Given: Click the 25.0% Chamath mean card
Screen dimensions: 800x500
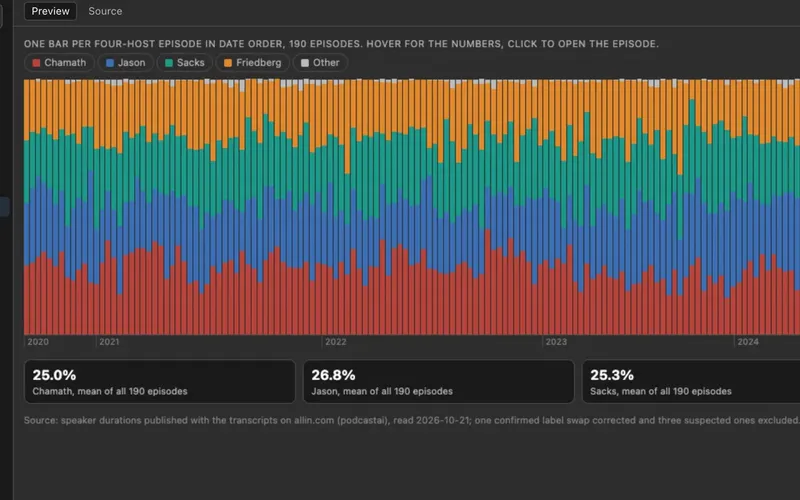Looking at the screenshot, I should pyautogui.click(x=160, y=382).
